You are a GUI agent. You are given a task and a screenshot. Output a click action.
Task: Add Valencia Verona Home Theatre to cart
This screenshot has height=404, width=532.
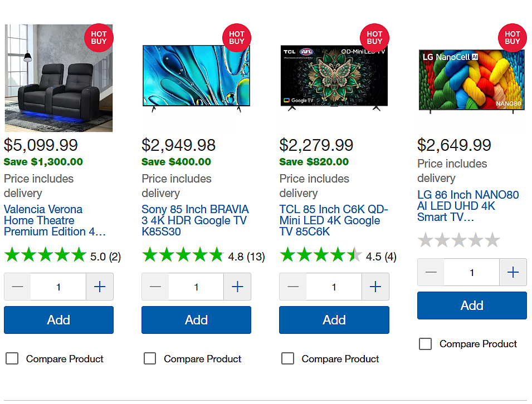point(58,320)
